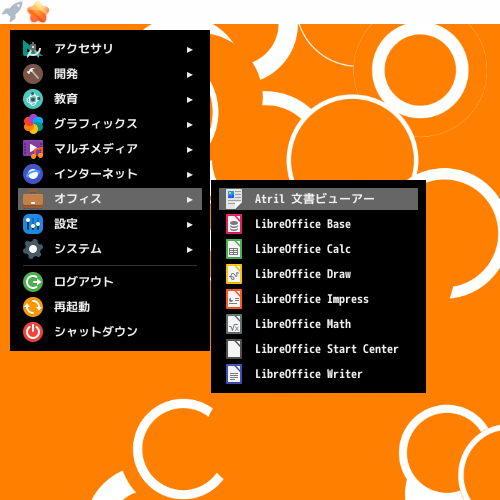Launch LibreOffice Impress from menu
Screen dimensions: 500x500
[x=318, y=299]
